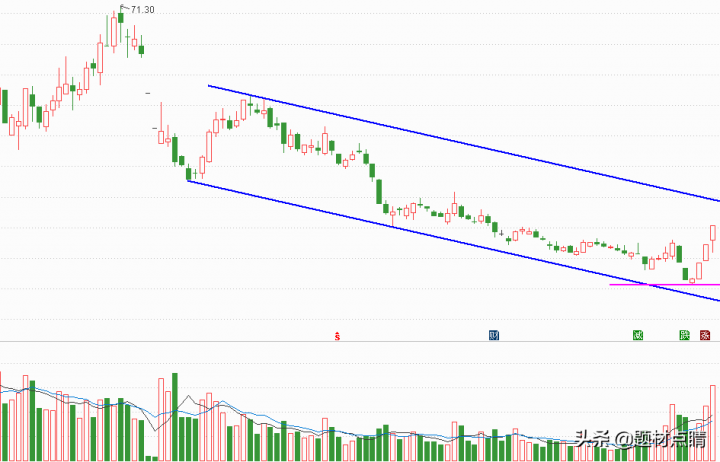
Task: Open the green 减 shareholder reduction marker
Action: 637,335
